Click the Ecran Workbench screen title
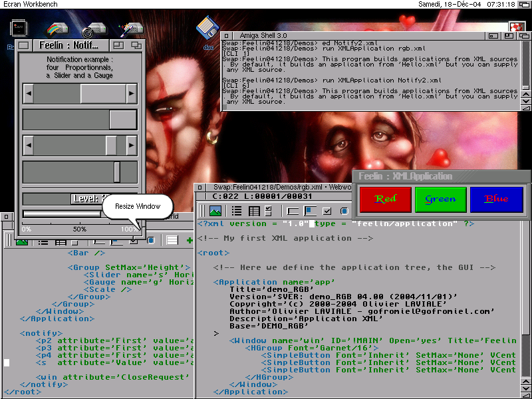The height and width of the screenshot is (399, 532). click(30, 5)
